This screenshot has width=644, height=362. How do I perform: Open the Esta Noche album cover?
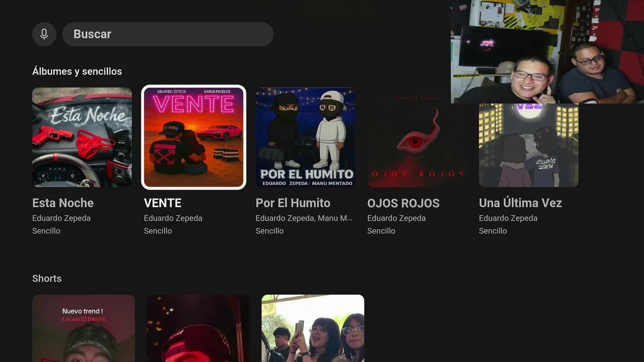(x=82, y=137)
